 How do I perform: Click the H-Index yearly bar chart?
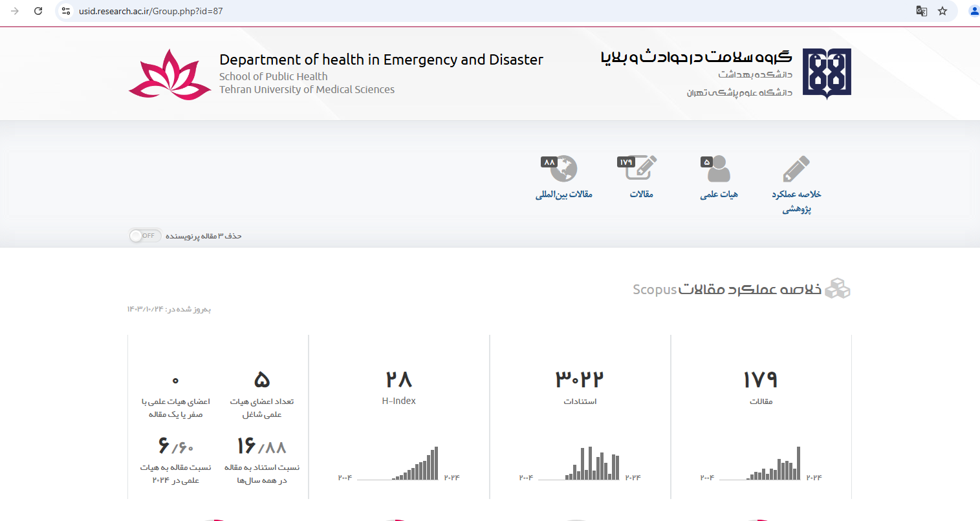[x=415, y=465]
